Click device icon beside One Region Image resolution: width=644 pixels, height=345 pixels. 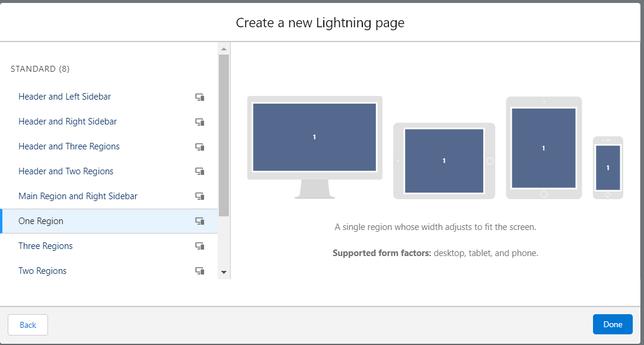click(x=200, y=222)
